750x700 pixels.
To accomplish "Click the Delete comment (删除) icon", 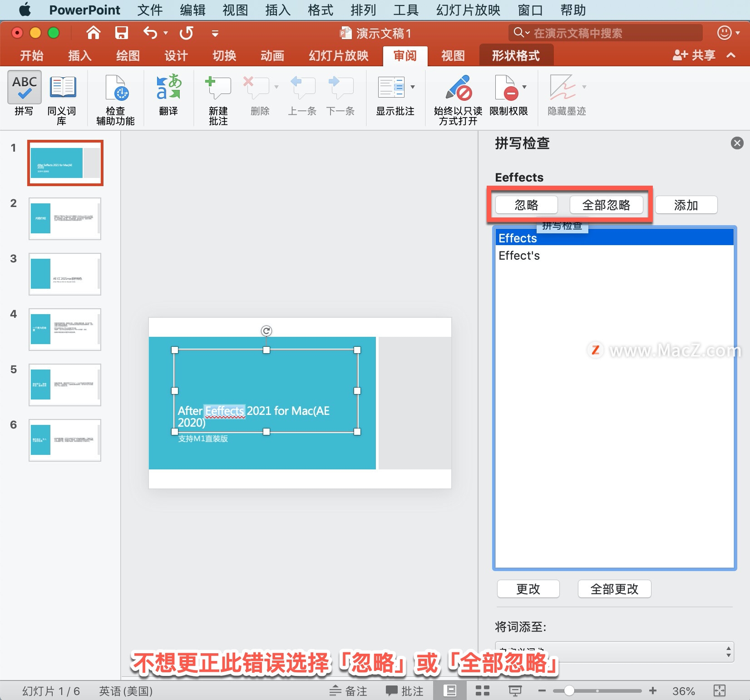I will 256,87.
